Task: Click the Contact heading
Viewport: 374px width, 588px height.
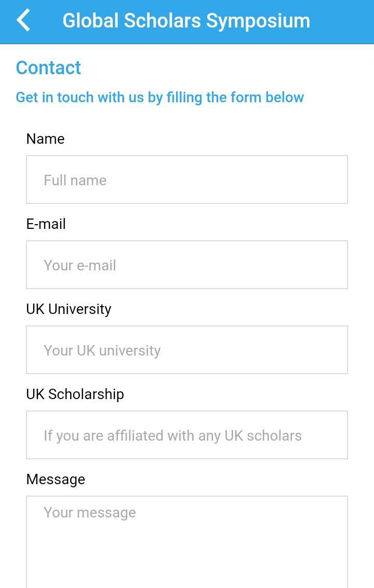Action: pos(48,67)
